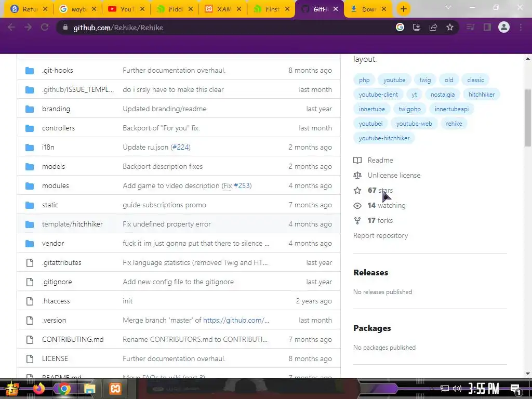Open Firefox from the taskbar
This screenshot has height=399, width=532.
pyautogui.click(x=38, y=389)
